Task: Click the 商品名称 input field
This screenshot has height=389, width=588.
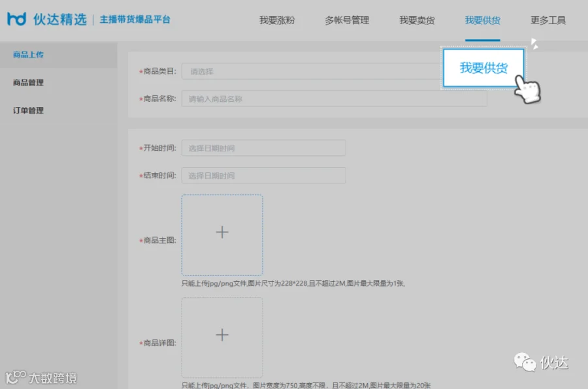Action: tap(334, 99)
